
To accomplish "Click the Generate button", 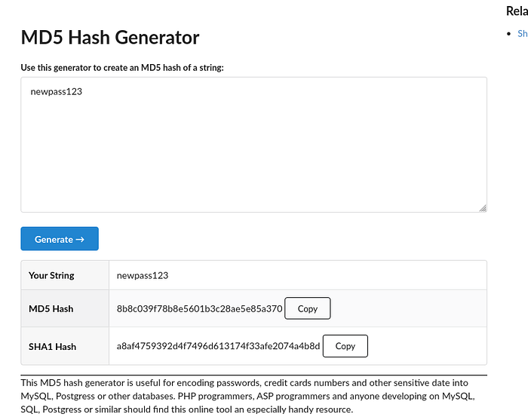I will click(60, 239).
